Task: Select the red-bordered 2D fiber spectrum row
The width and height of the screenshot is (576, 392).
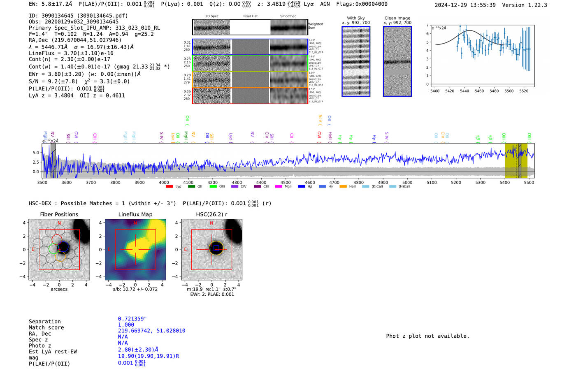Action: coord(250,95)
